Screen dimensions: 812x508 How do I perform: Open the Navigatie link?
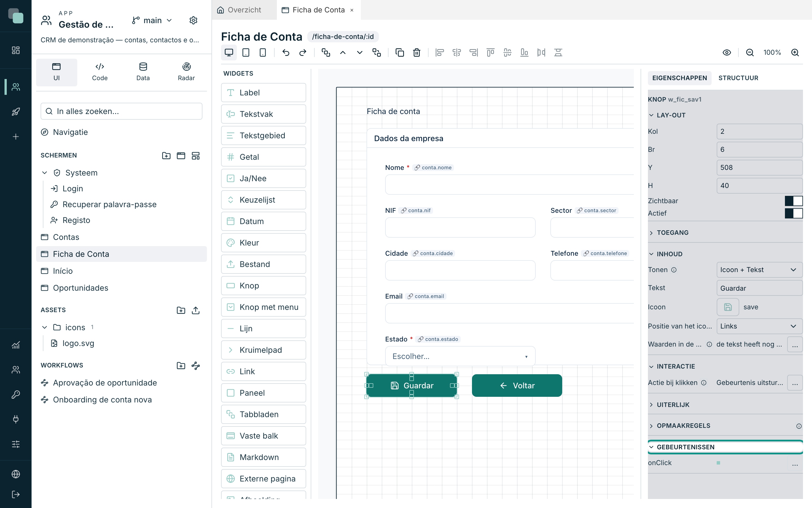click(x=70, y=132)
